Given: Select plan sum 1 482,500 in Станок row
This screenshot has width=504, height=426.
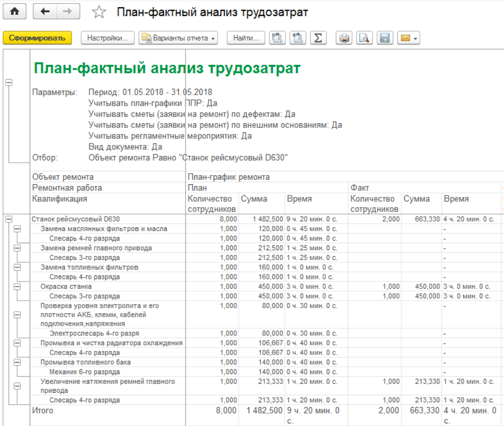Looking at the screenshot, I should tap(268, 219).
